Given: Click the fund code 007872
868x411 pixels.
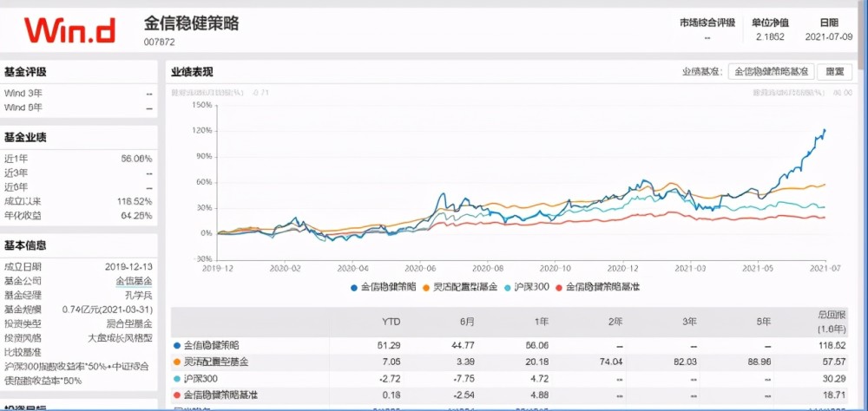Looking at the screenshot, I should [160, 42].
